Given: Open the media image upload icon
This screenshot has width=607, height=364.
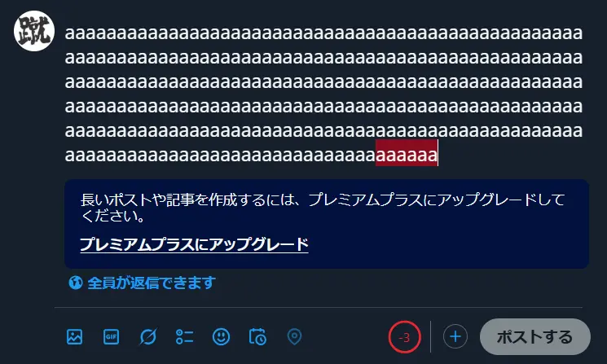Looking at the screenshot, I should point(74,336).
